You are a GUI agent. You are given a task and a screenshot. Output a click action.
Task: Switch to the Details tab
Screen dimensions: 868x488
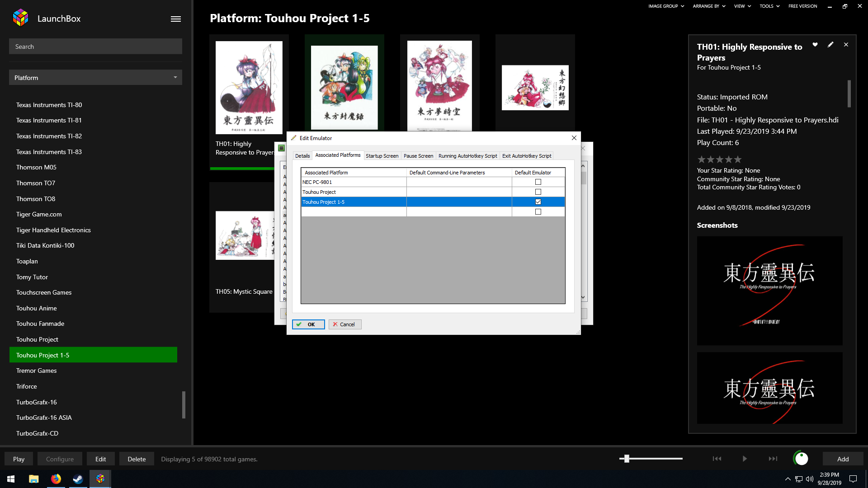pos(302,156)
